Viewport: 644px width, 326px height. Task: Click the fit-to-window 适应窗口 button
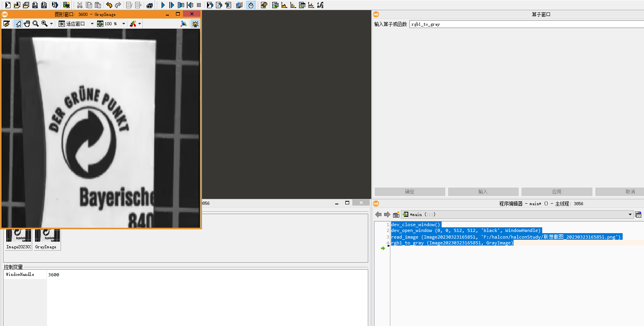(x=72, y=24)
